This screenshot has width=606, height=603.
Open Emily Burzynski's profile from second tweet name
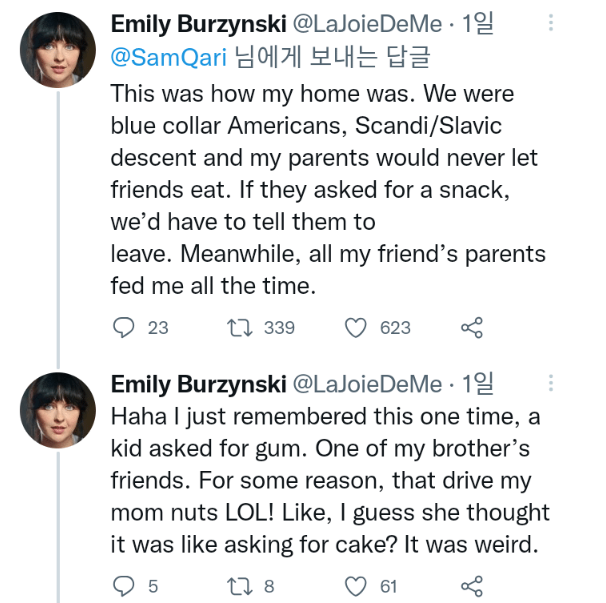pos(195,384)
